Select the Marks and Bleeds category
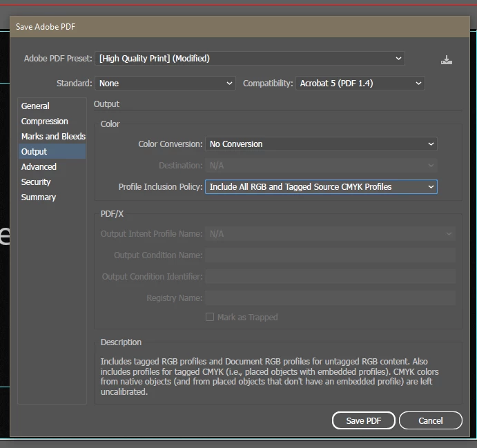477x448 pixels. [52, 136]
